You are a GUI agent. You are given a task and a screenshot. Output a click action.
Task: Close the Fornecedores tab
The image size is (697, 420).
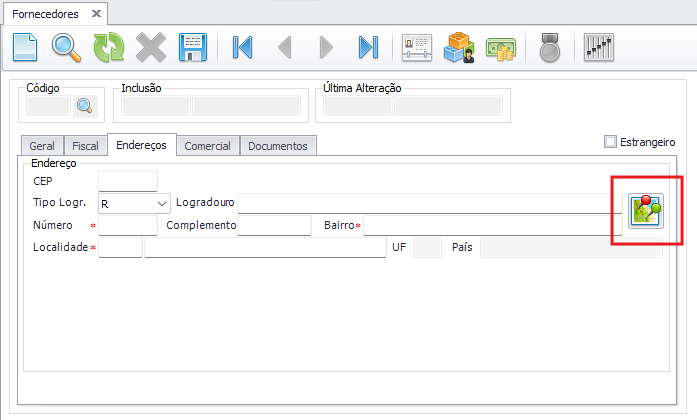96,14
